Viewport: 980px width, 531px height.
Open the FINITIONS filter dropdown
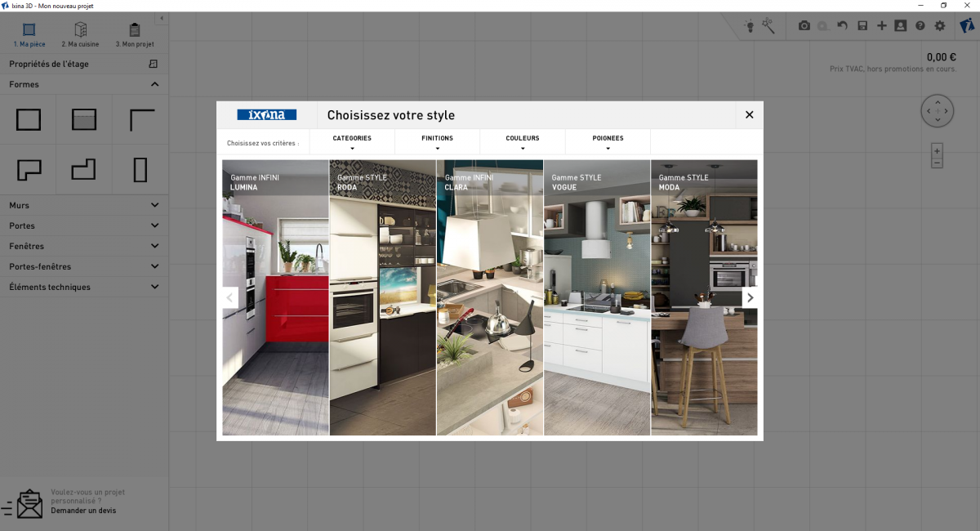(438, 141)
